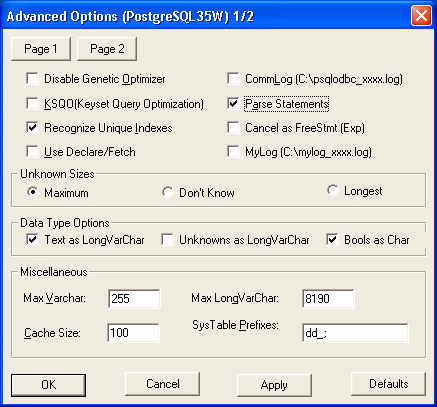This screenshot has width=437, height=407.
Task: Toggle KSQO Keyset Query Optimization
Action: 32,103
